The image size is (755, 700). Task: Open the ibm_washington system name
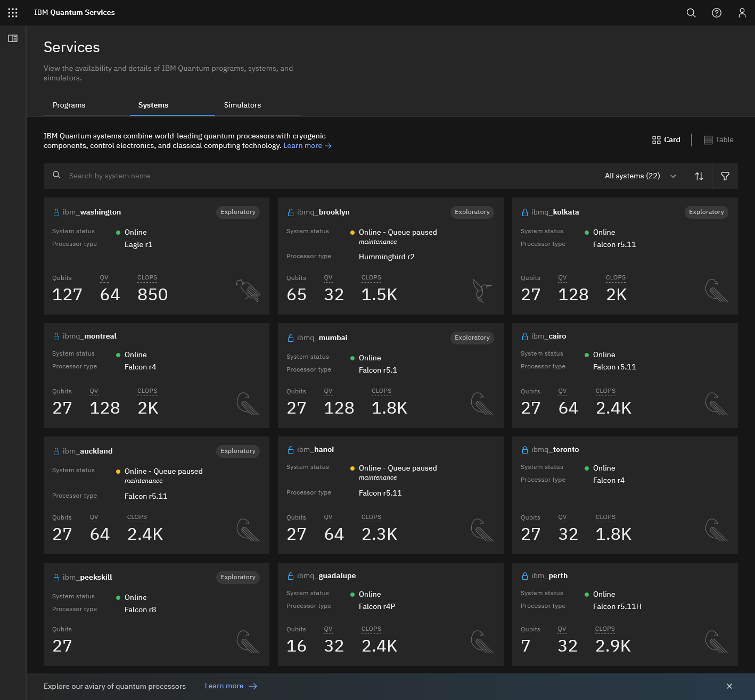(x=92, y=212)
